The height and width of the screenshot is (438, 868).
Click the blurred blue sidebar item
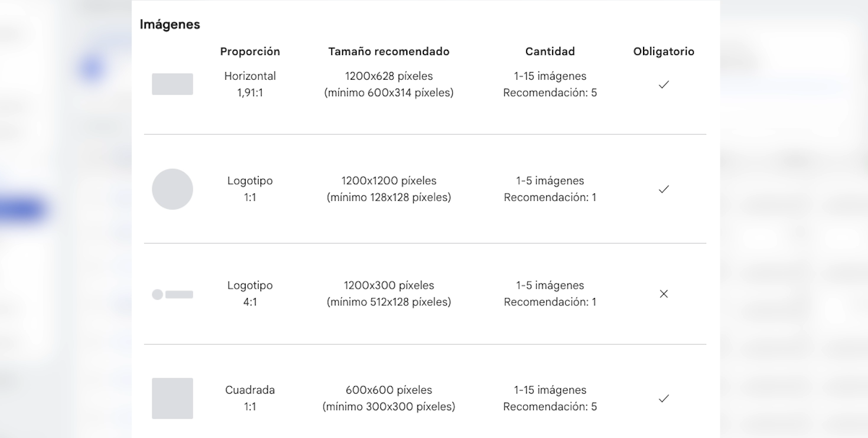[x=22, y=210]
